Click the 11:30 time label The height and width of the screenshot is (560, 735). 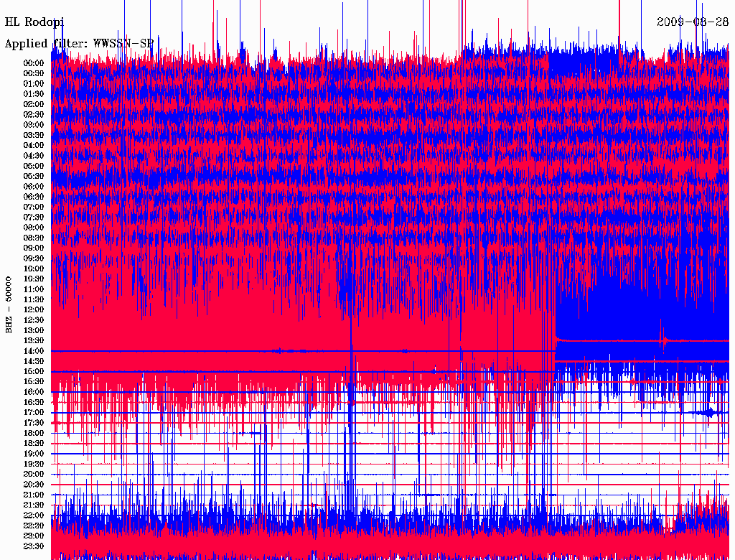[34, 299]
